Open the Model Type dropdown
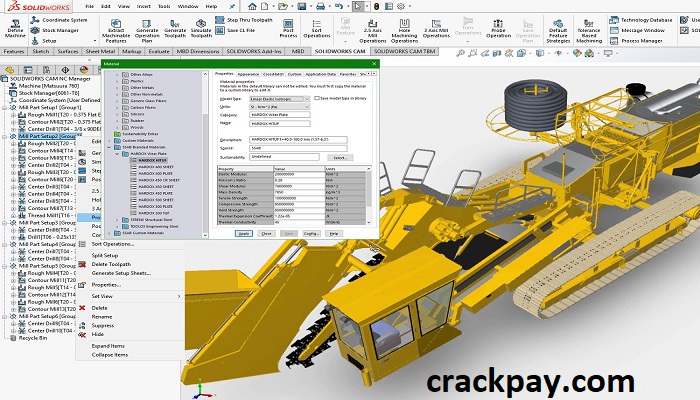The width and height of the screenshot is (700, 400). click(279, 99)
